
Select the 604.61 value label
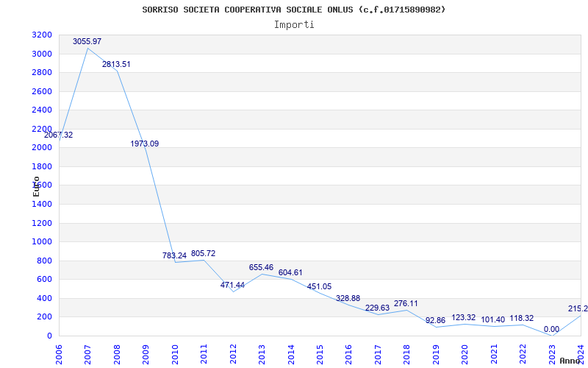click(x=290, y=272)
